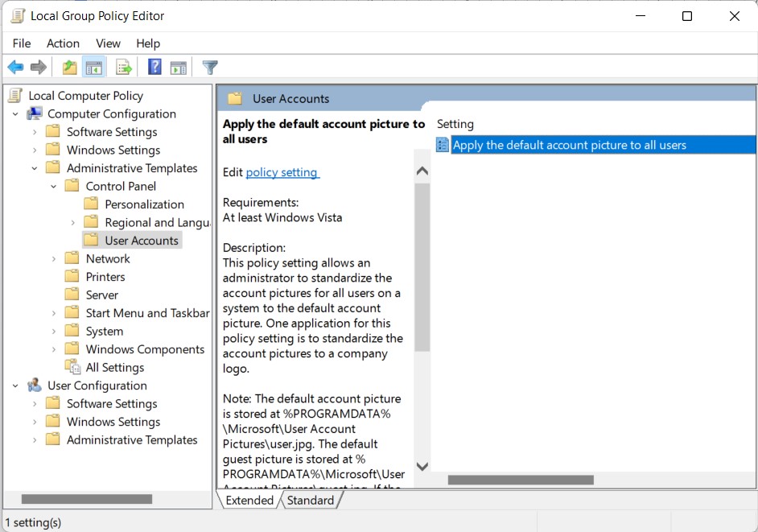Collapse the Control Panel node
758x532 pixels.
pos(54,187)
